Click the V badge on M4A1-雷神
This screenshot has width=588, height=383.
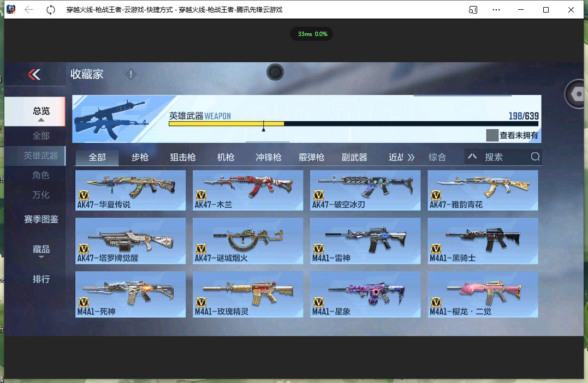coord(318,248)
